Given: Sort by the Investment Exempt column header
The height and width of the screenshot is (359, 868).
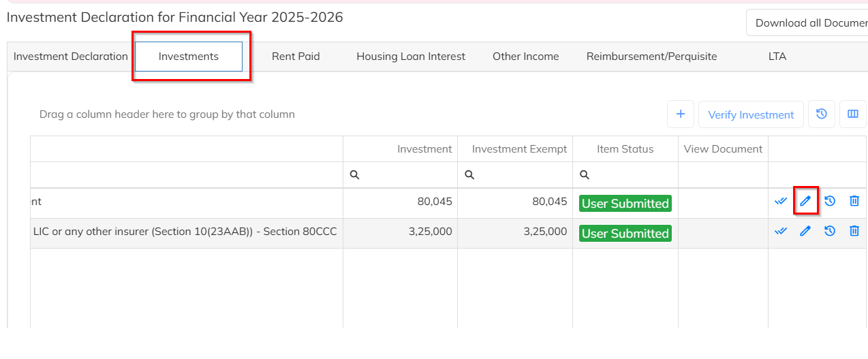Looking at the screenshot, I should tap(519, 149).
